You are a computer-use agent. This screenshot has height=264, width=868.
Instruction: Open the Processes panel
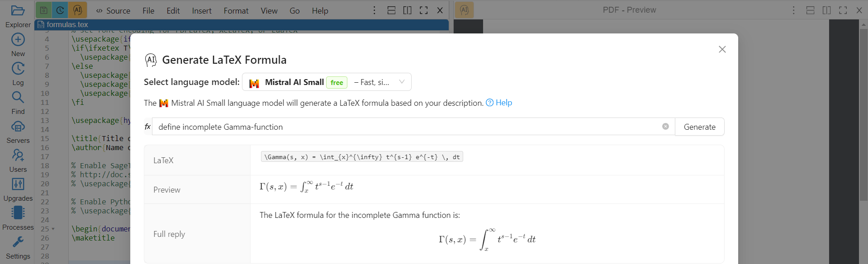pos(18,218)
